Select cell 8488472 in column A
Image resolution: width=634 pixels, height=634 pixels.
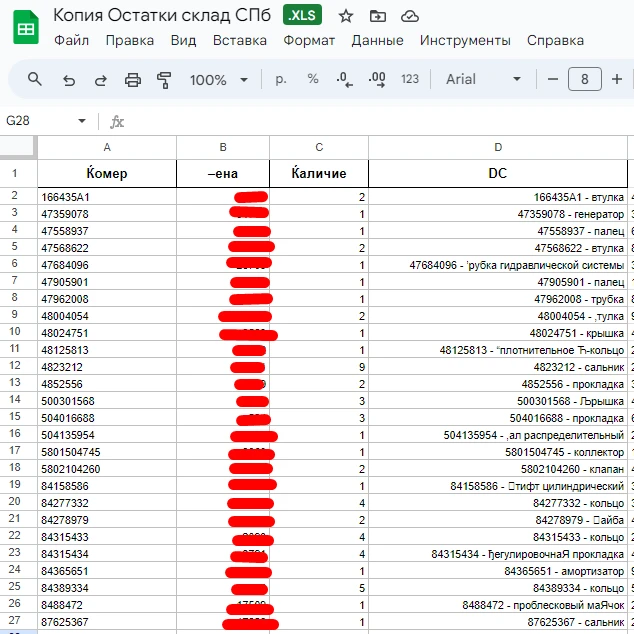(107, 604)
